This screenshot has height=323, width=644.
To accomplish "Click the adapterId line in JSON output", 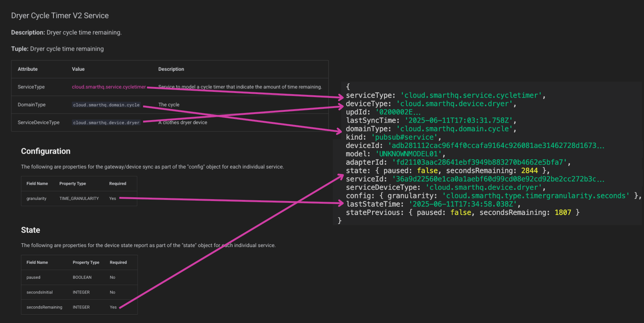I will click(458, 162).
